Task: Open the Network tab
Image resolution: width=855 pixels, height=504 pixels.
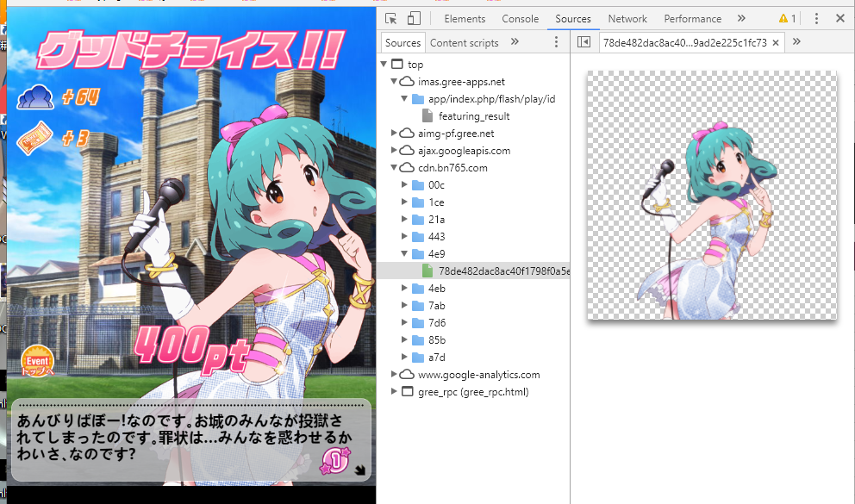Action: pyautogui.click(x=627, y=19)
